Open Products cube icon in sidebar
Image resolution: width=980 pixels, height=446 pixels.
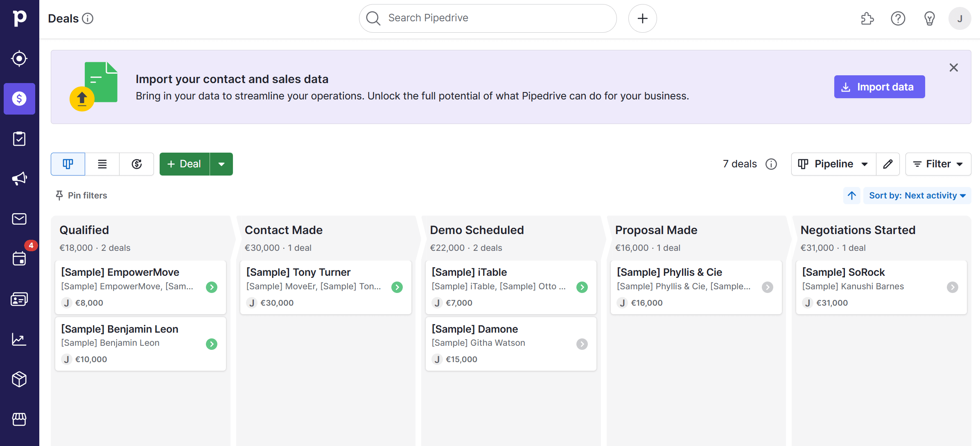coord(19,379)
